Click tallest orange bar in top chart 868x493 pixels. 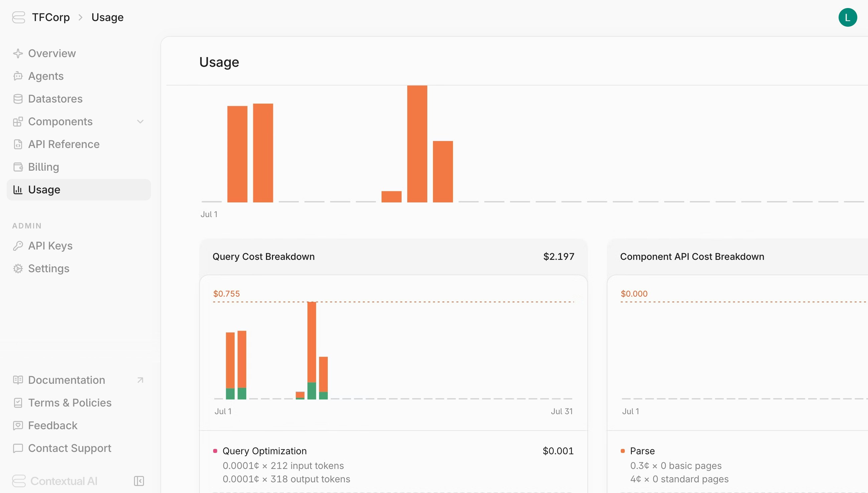tap(417, 144)
